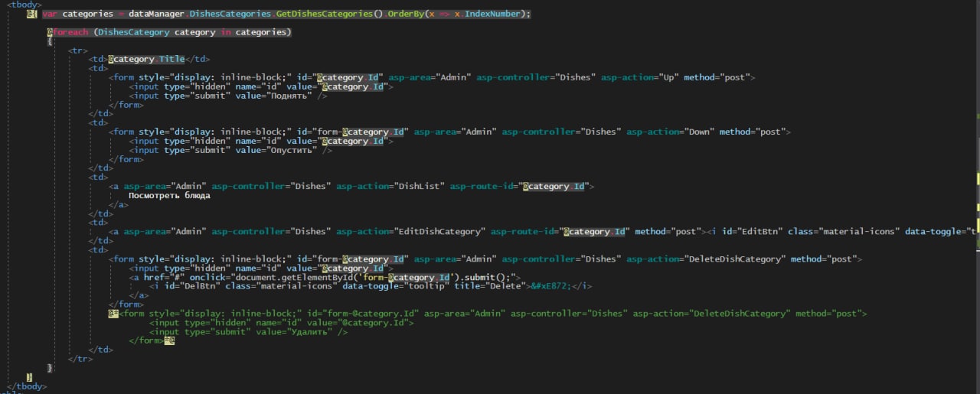Click the opening <tr> tag
The width and height of the screenshot is (980, 394).
pos(78,50)
